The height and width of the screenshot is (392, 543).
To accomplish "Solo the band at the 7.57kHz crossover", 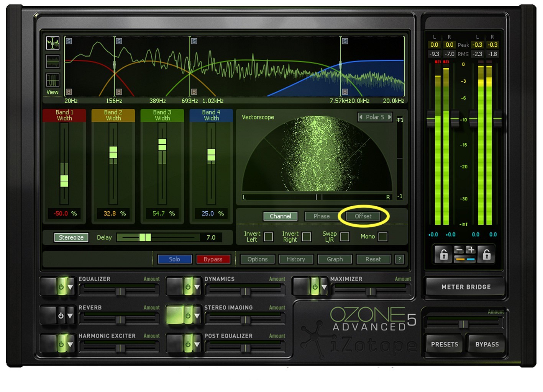I will (345, 41).
